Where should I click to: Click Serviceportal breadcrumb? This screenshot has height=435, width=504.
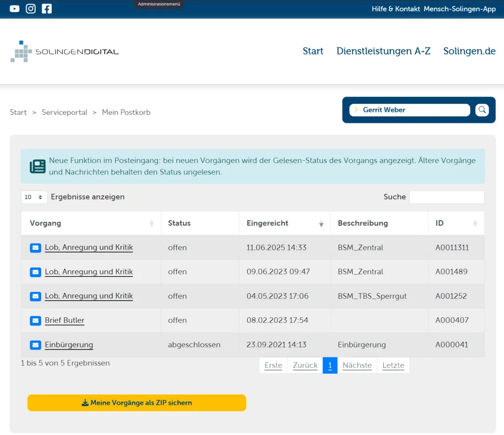[x=64, y=112]
